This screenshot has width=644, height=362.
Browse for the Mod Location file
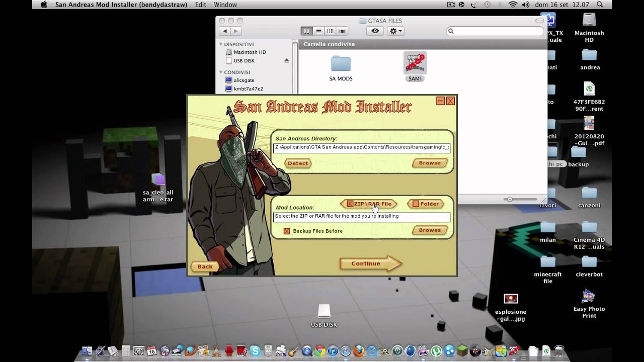point(430,230)
